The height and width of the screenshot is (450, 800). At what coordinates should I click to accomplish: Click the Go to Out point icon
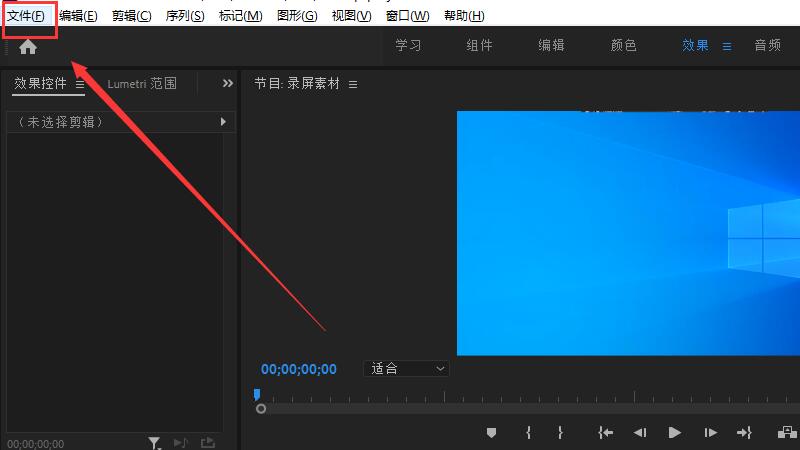point(744,433)
